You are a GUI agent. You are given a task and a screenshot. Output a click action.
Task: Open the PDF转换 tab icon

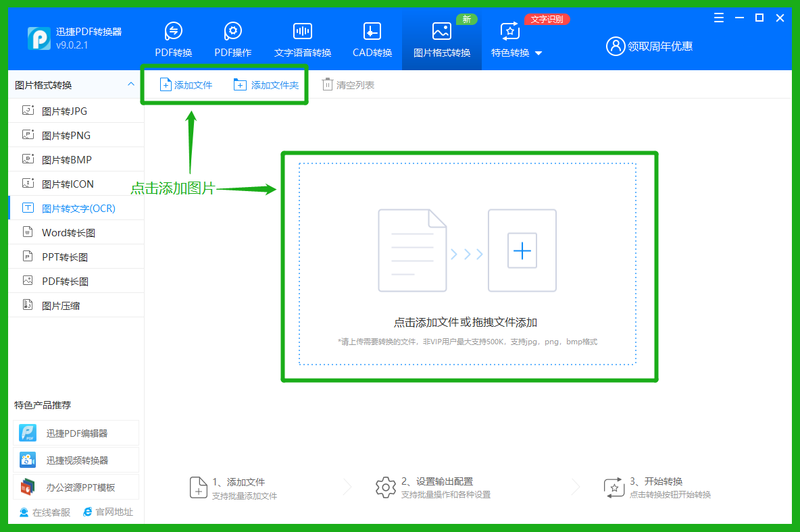[174, 31]
